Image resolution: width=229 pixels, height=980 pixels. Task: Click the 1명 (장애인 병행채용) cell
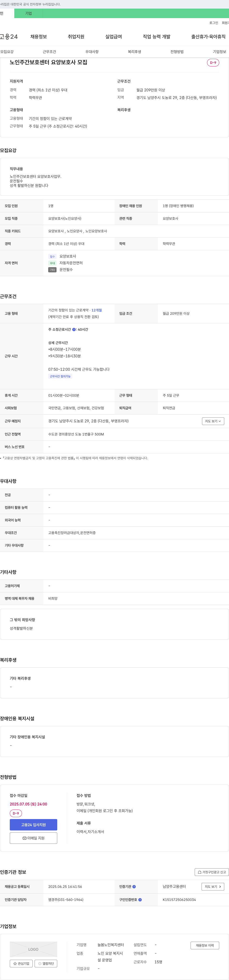(193, 206)
